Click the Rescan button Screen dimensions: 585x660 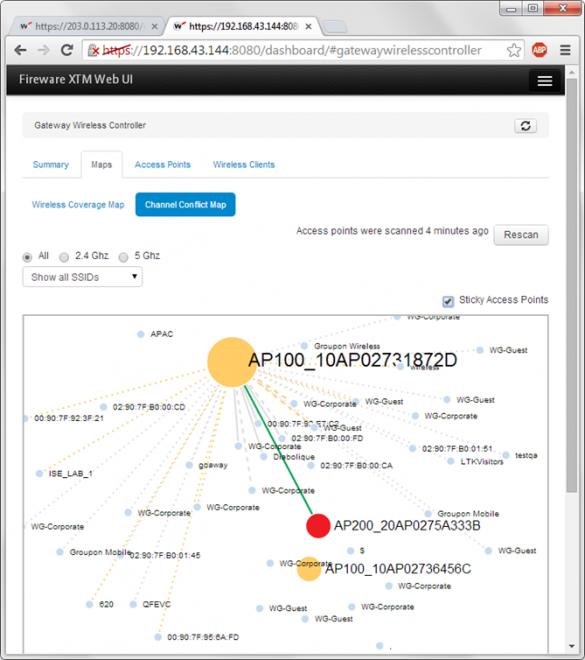coord(521,234)
